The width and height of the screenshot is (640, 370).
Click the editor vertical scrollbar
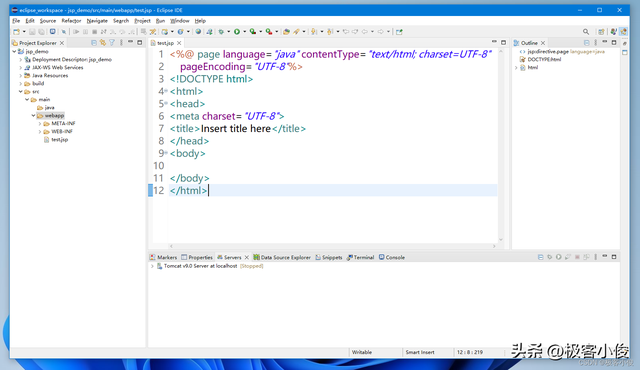501,145
